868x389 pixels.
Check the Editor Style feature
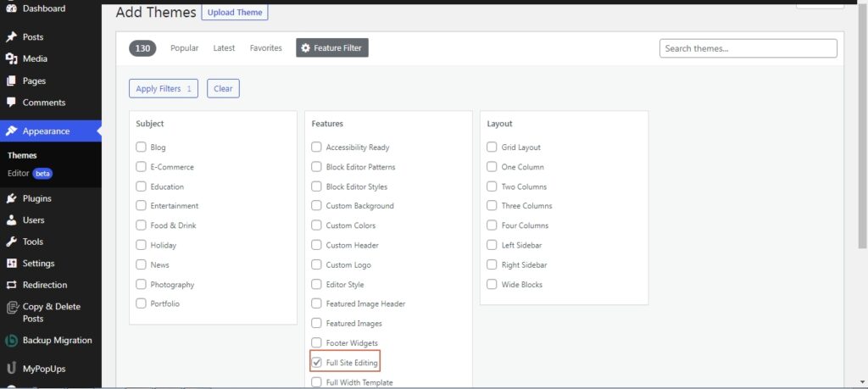(317, 285)
